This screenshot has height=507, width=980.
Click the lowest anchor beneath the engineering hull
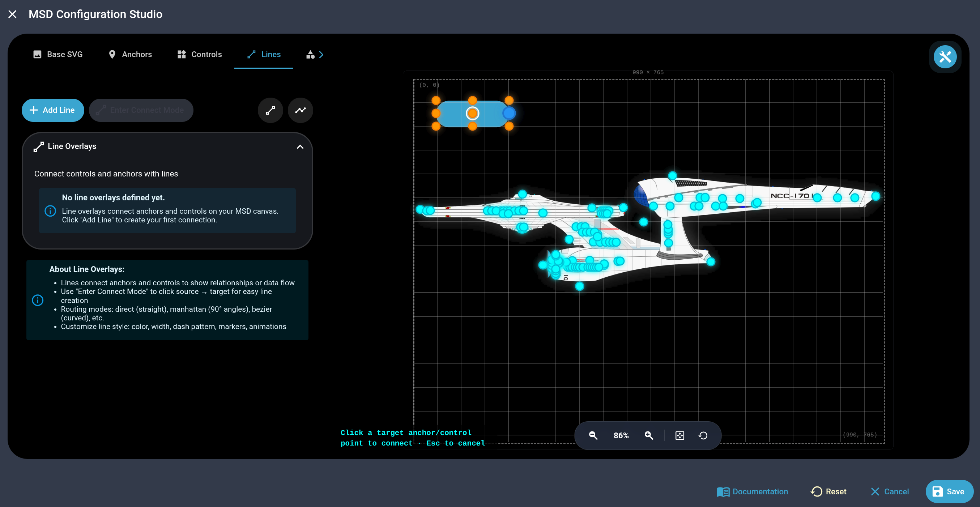click(579, 286)
